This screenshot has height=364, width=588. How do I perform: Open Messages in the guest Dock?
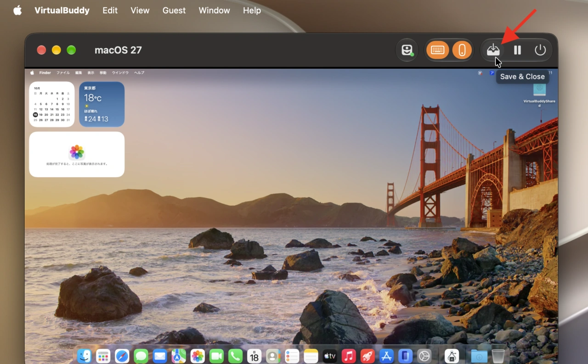[141, 356]
